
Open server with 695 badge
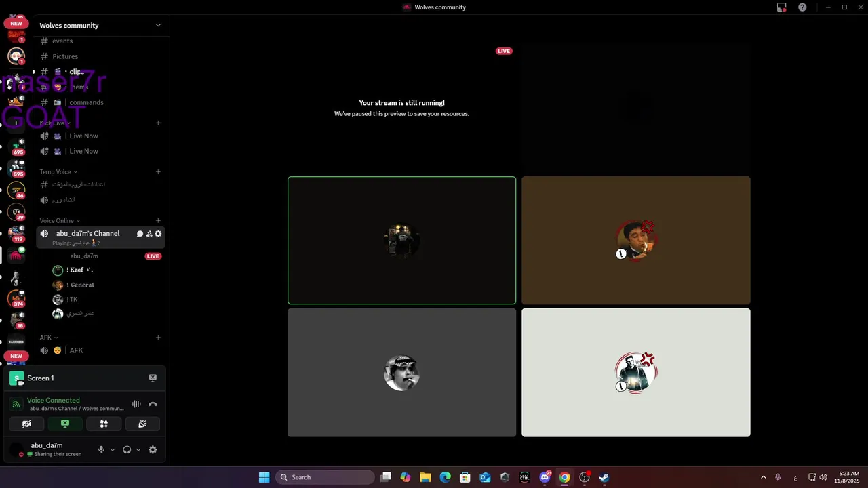point(16,146)
